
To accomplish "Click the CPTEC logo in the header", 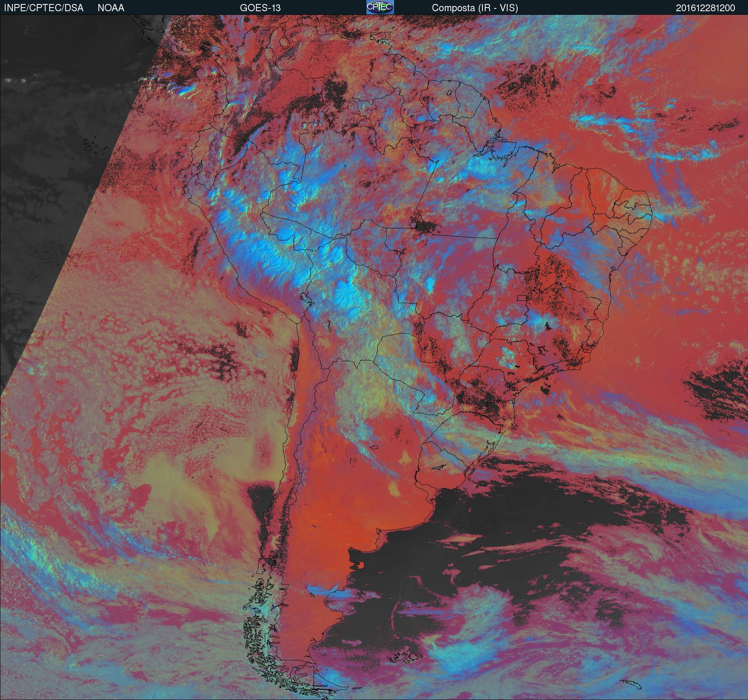I will click(x=380, y=8).
